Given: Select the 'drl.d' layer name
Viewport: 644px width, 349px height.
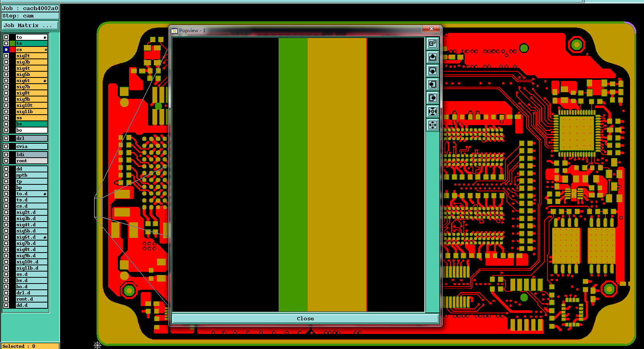Looking at the screenshot, I should coord(31,293).
